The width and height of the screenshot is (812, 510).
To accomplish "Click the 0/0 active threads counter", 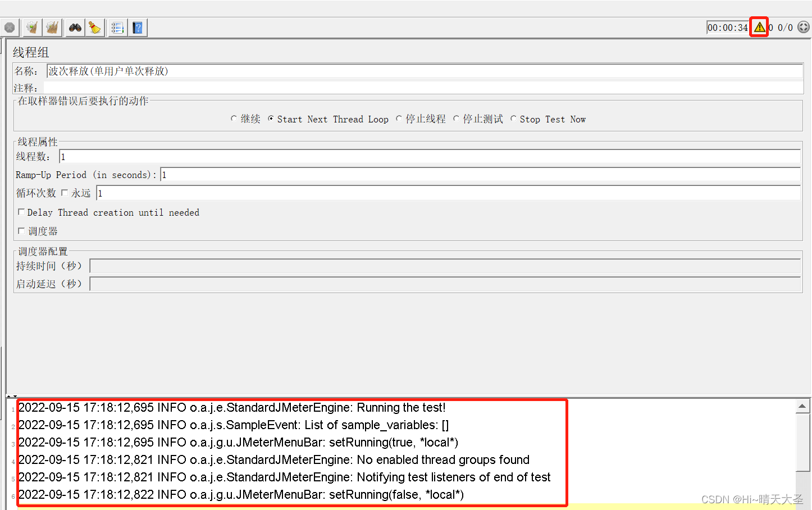I will [x=785, y=28].
